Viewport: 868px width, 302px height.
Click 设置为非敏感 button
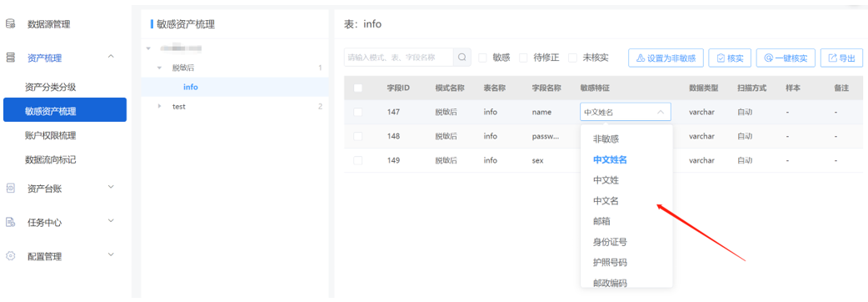(x=666, y=58)
